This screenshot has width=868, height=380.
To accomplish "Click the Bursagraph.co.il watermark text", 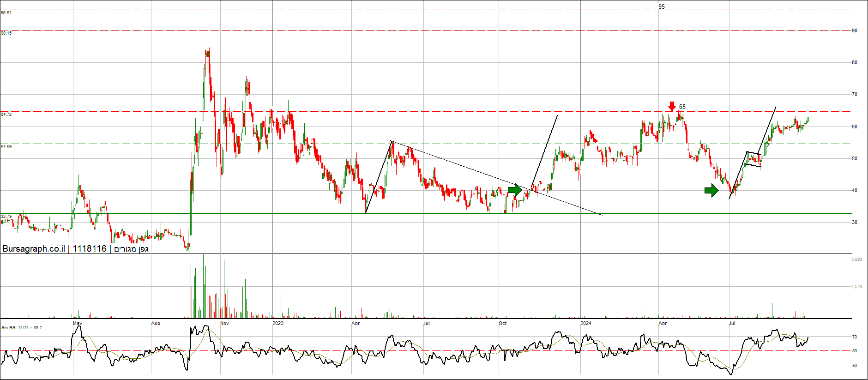I will coord(34,249).
